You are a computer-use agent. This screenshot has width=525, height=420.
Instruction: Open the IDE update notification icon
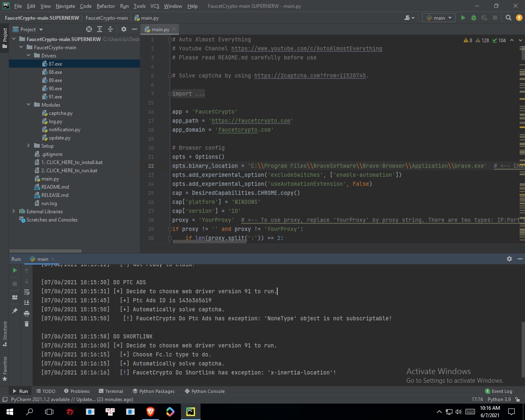point(519,18)
